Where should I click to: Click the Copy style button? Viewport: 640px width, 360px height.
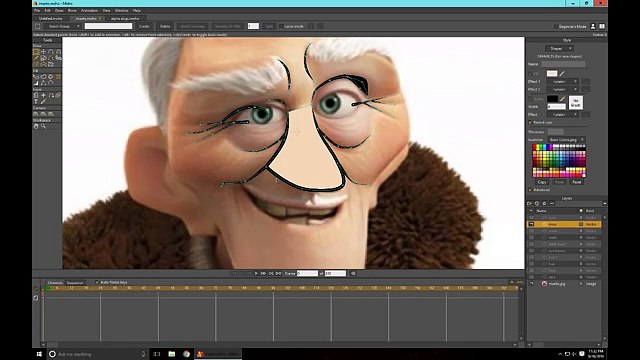click(x=542, y=182)
